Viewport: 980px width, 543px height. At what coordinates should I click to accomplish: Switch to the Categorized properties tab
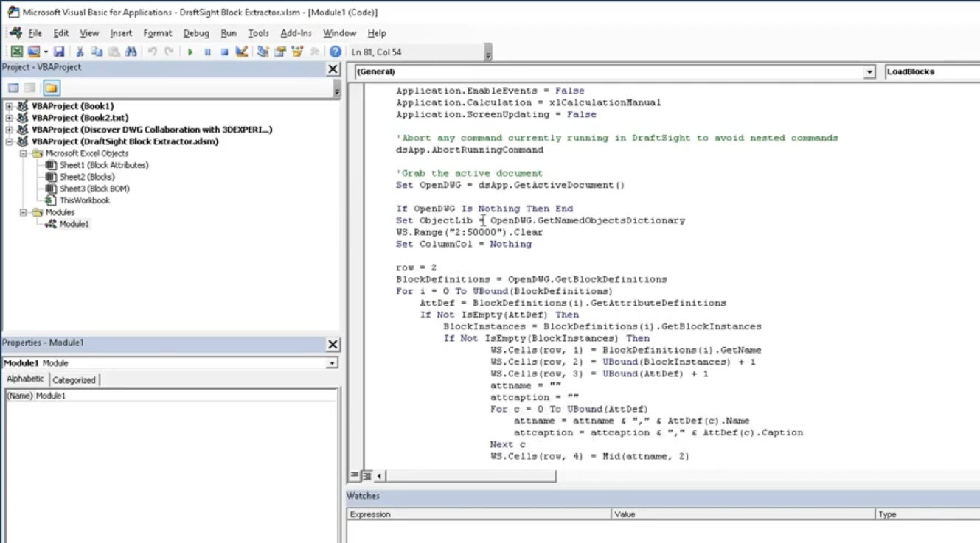[74, 379]
